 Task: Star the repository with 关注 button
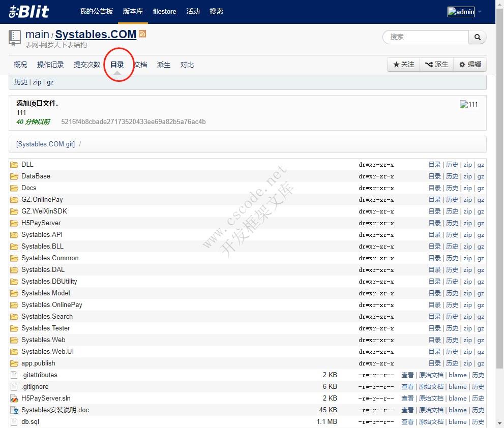[x=404, y=65]
